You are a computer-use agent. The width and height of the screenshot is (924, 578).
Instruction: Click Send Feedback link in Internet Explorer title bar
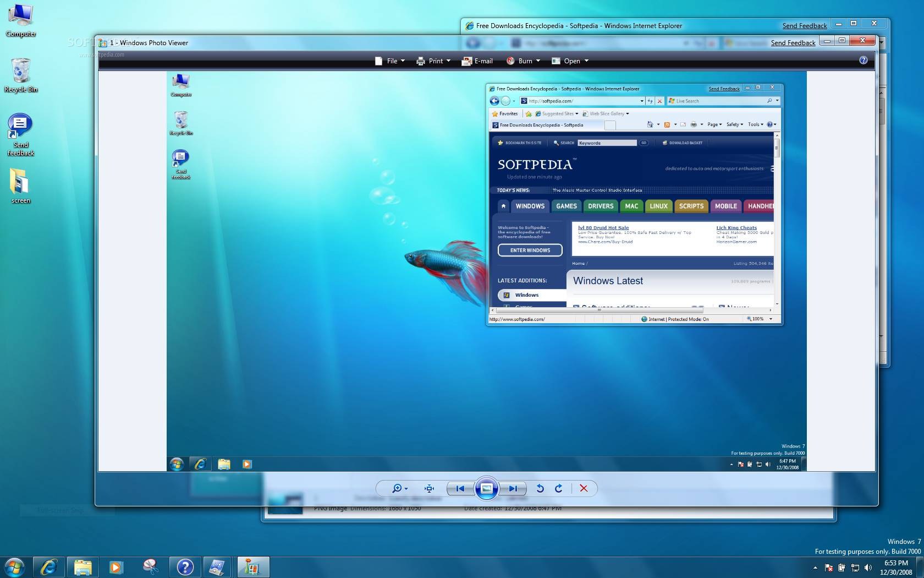[805, 26]
